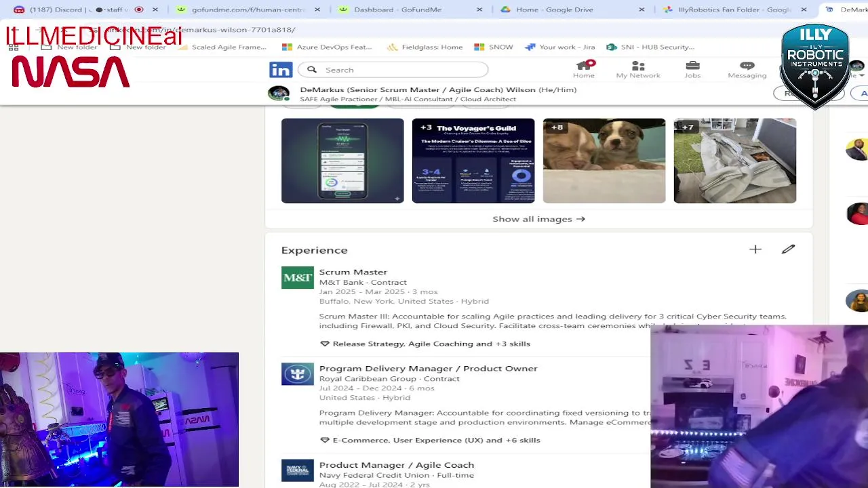Open the +7 photo thumbnail

pos(735,161)
